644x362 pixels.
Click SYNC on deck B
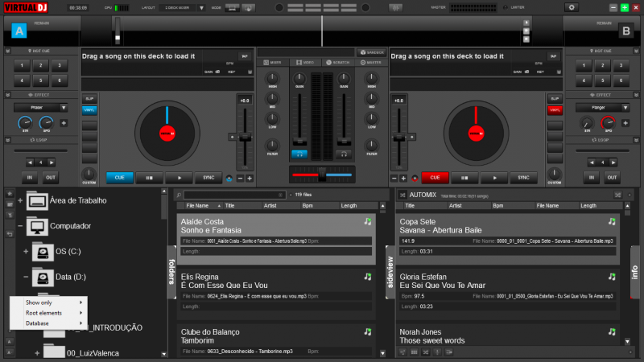click(523, 178)
